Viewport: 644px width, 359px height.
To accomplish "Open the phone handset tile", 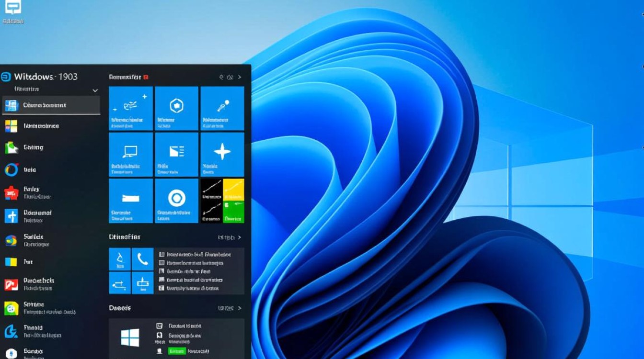I will [x=142, y=259].
